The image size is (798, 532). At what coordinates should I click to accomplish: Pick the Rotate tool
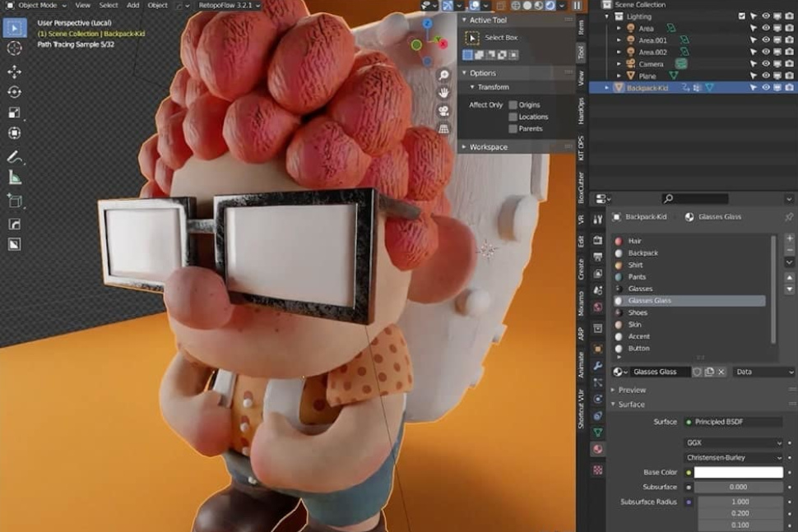click(x=14, y=92)
